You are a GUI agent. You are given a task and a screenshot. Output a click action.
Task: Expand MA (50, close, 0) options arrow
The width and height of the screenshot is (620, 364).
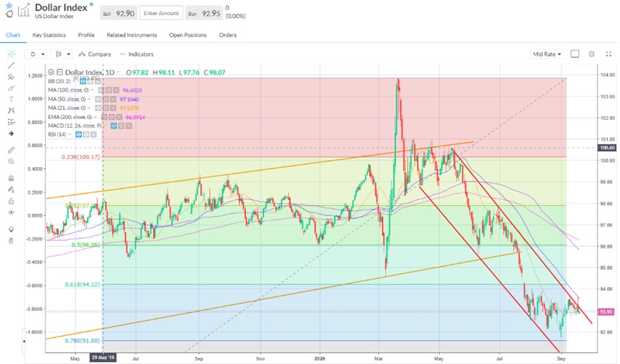89,99
